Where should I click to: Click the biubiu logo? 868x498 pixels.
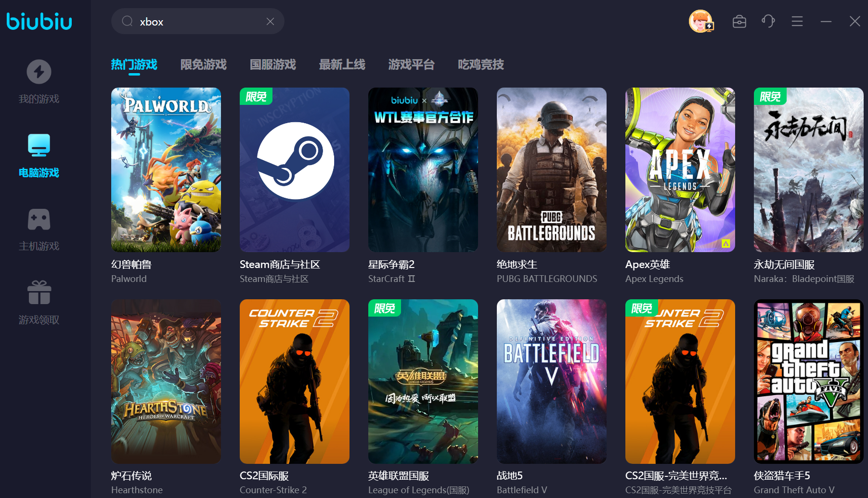pyautogui.click(x=39, y=22)
